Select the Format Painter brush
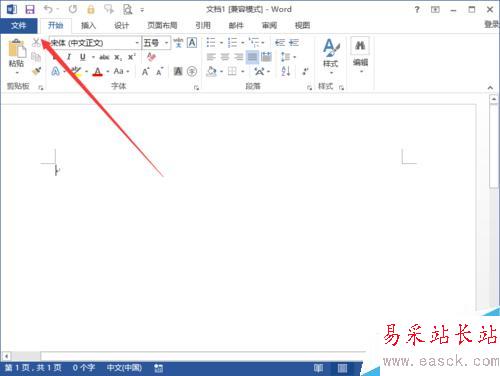This screenshot has width=500, height=376. pos(36,71)
